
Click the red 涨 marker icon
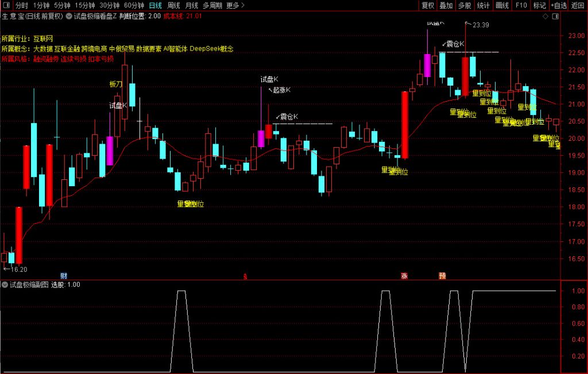404,276
